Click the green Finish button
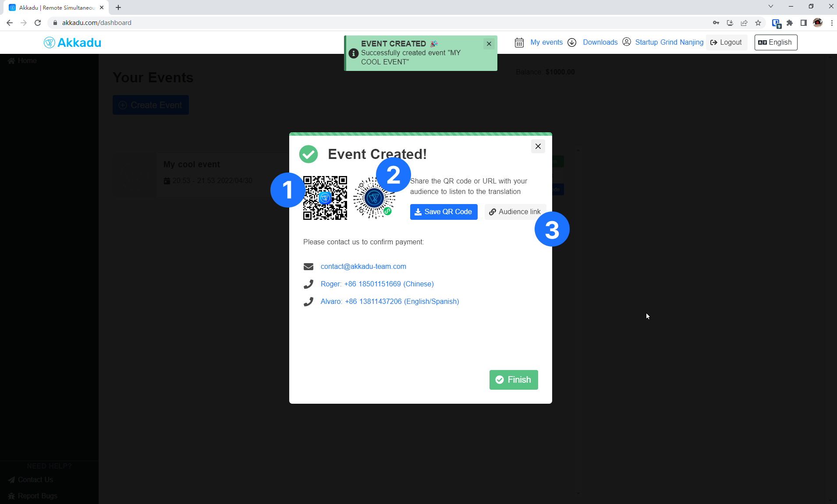 [x=514, y=380]
